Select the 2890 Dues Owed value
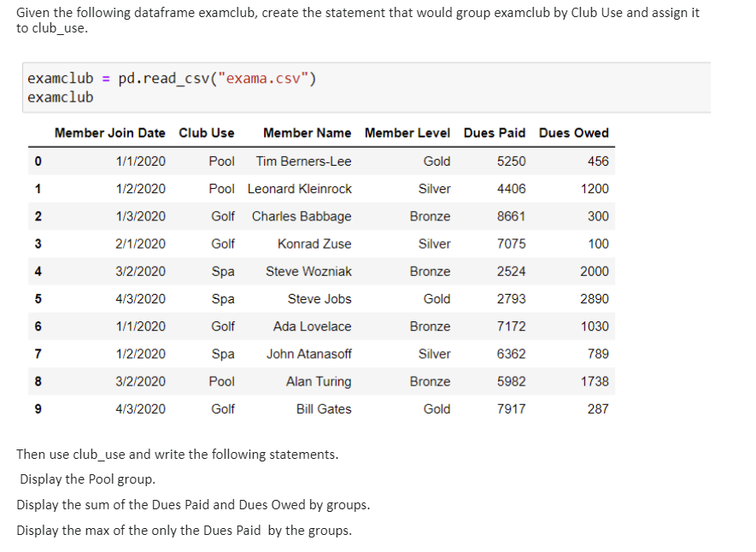756x552 pixels. point(595,299)
